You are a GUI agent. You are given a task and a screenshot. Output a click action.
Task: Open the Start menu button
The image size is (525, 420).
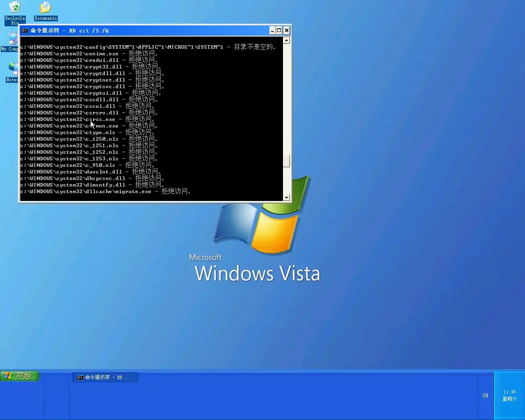(20, 376)
